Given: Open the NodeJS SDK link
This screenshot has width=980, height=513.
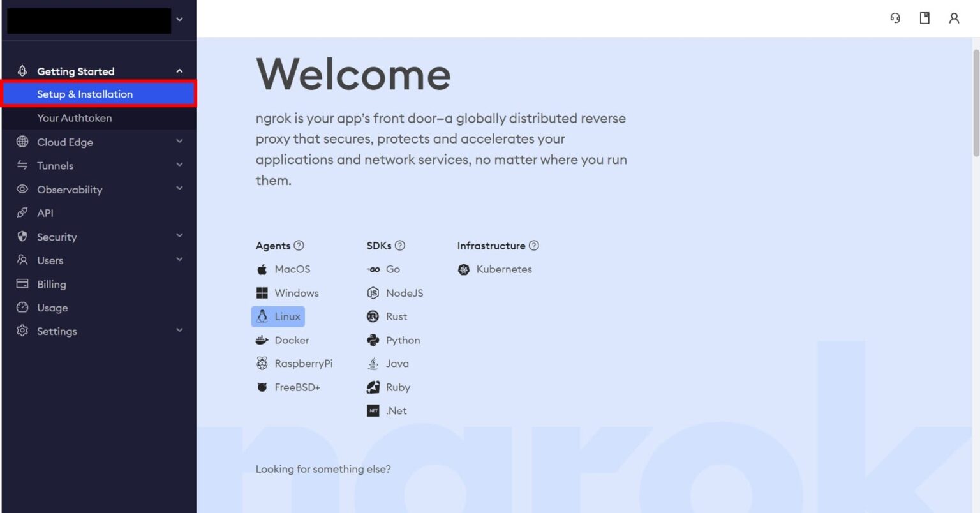Looking at the screenshot, I should click(x=404, y=294).
